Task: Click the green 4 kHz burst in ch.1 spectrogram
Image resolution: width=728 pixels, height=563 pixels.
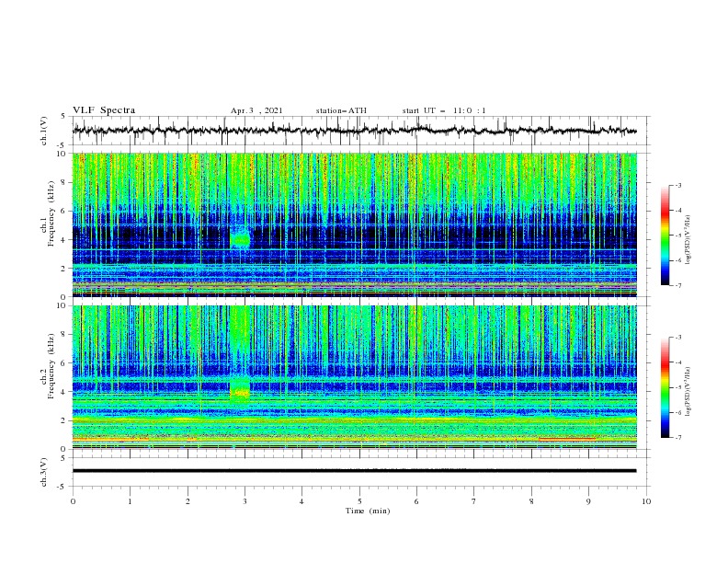Action: click(x=240, y=238)
